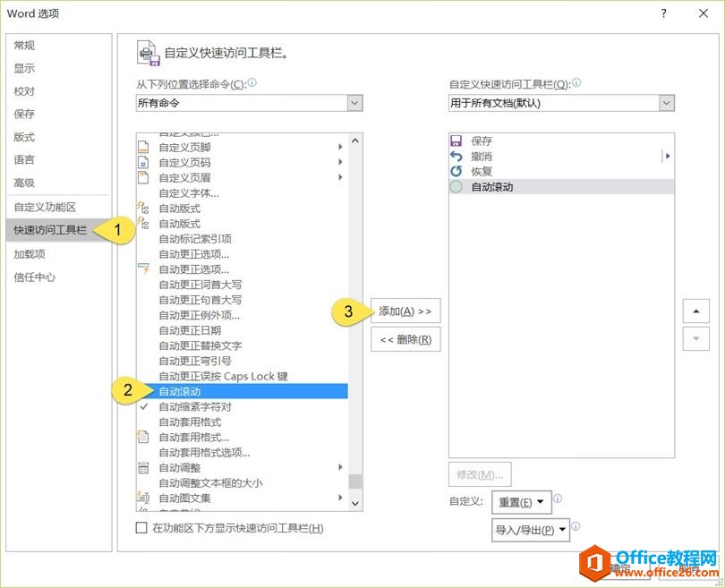Click the 添加(A) button to add command
725x588 pixels.
[405, 311]
